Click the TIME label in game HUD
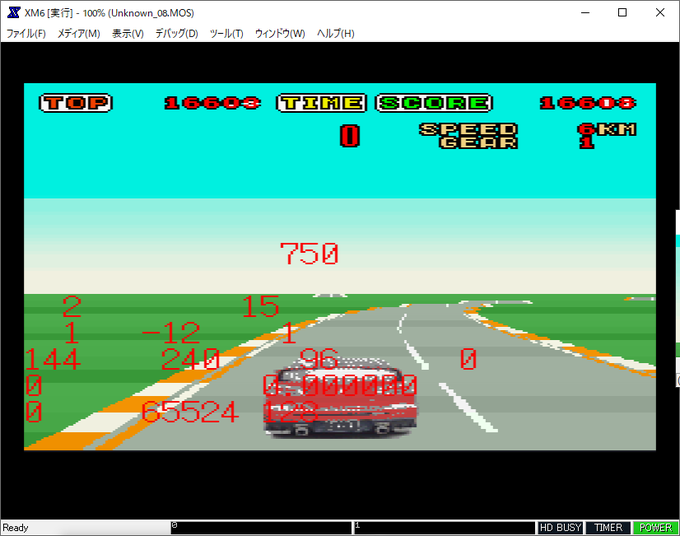Image resolution: width=680 pixels, height=536 pixels. pyautogui.click(x=321, y=103)
